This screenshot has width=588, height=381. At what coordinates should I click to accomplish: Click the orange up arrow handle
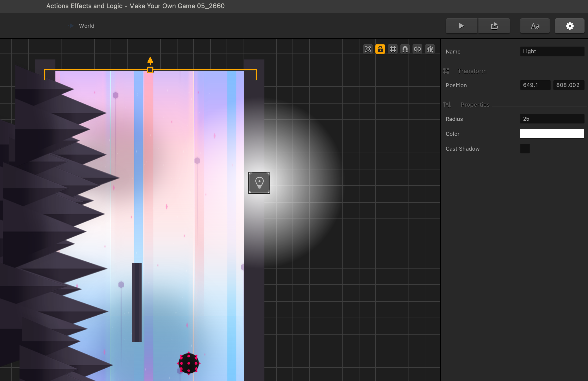click(x=150, y=61)
